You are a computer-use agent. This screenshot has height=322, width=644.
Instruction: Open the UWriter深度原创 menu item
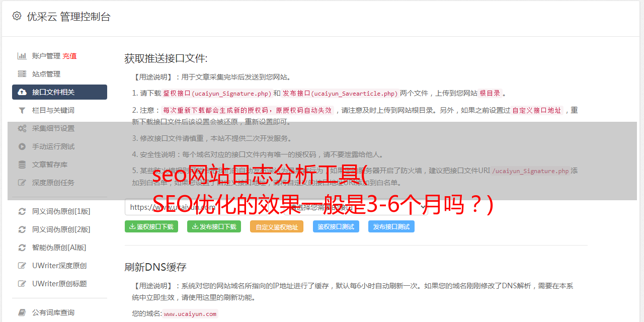point(59,266)
